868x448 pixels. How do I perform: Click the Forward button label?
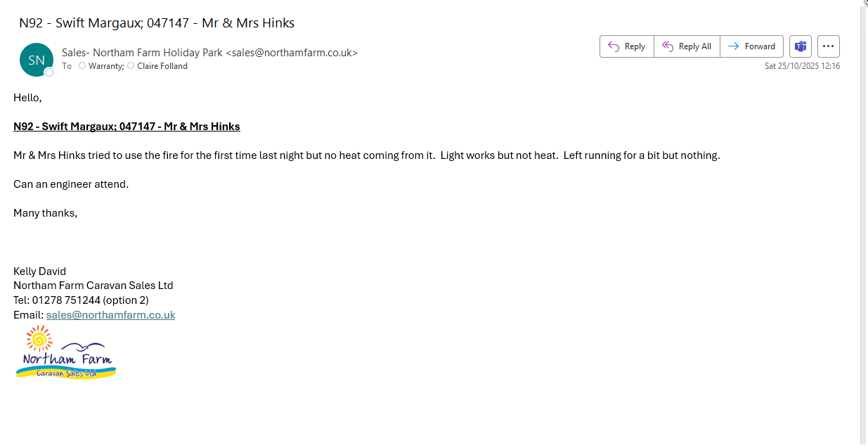(x=760, y=46)
